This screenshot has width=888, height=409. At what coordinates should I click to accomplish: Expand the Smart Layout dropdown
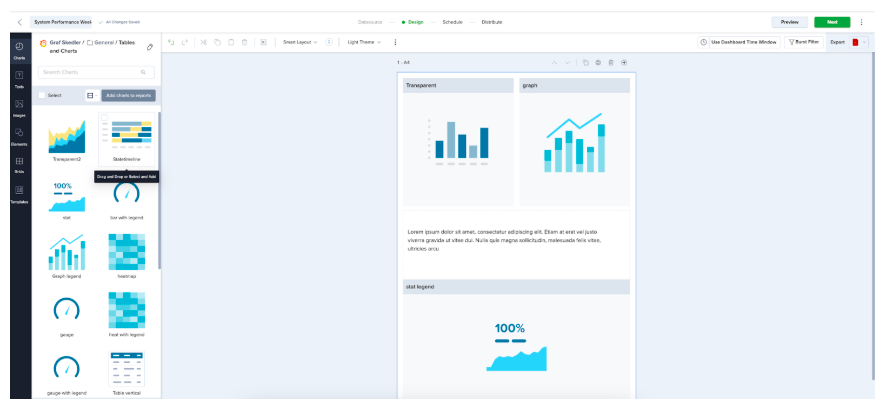pyautogui.click(x=298, y=42)
